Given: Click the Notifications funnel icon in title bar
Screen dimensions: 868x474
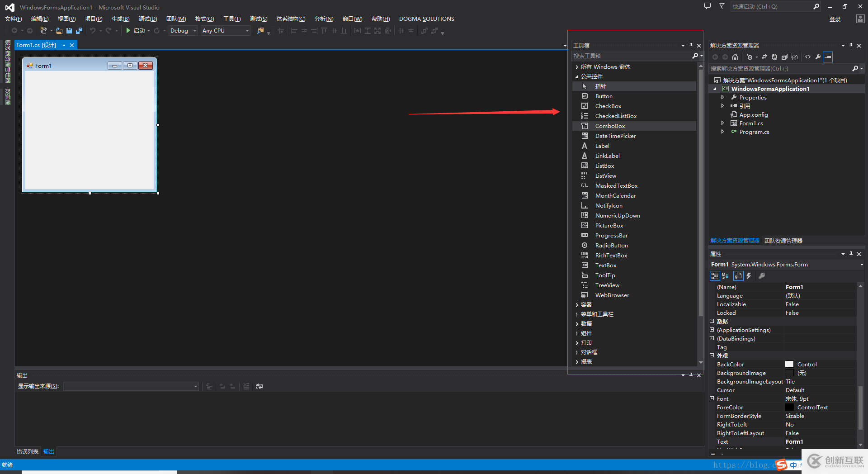Looking at the screenshot, I should click(722, 6).
